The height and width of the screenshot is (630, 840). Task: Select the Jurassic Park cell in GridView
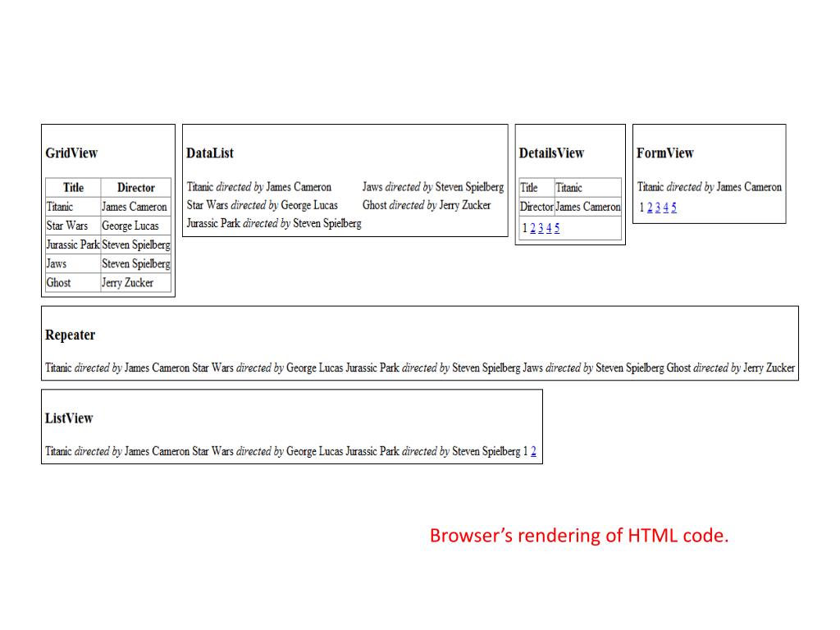click(x=73, y=244)
